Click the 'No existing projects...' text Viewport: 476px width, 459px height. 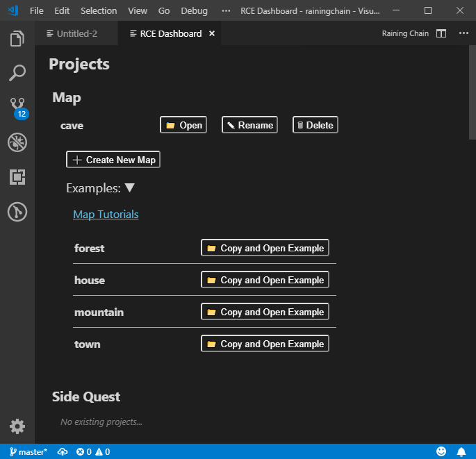(101, 422)
